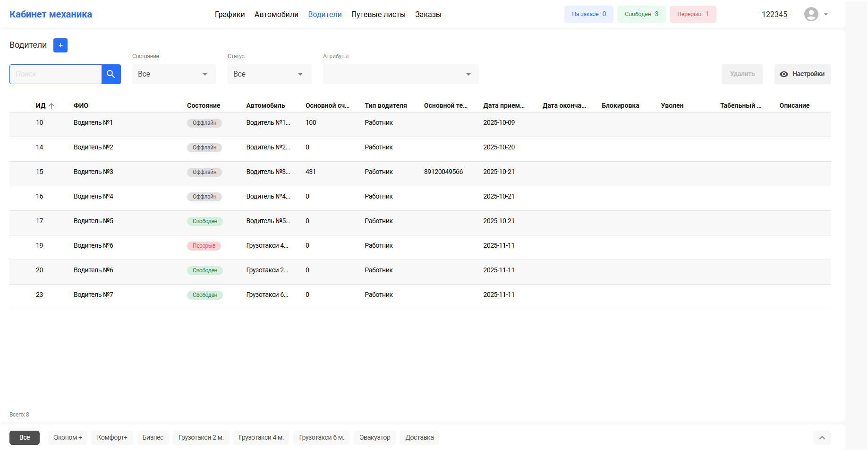
Task: Click the Кабинет механика logo link
Action: point(51,15)
